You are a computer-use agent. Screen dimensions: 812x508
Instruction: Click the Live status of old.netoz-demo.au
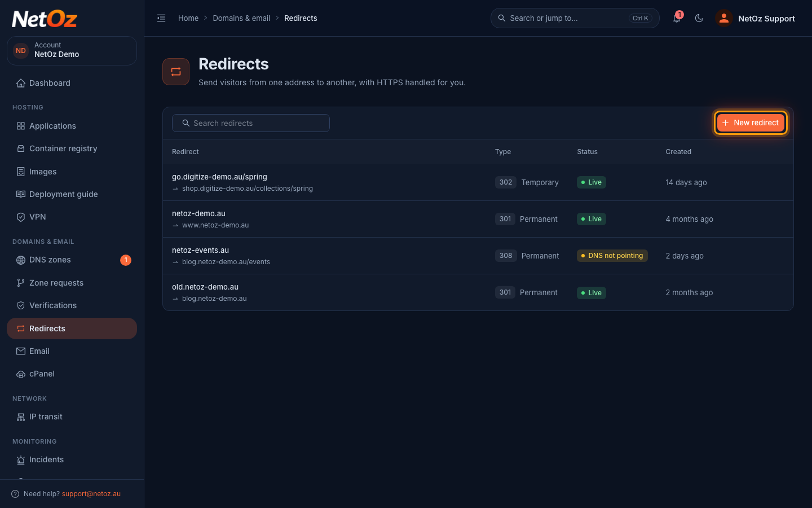point(592,292)
